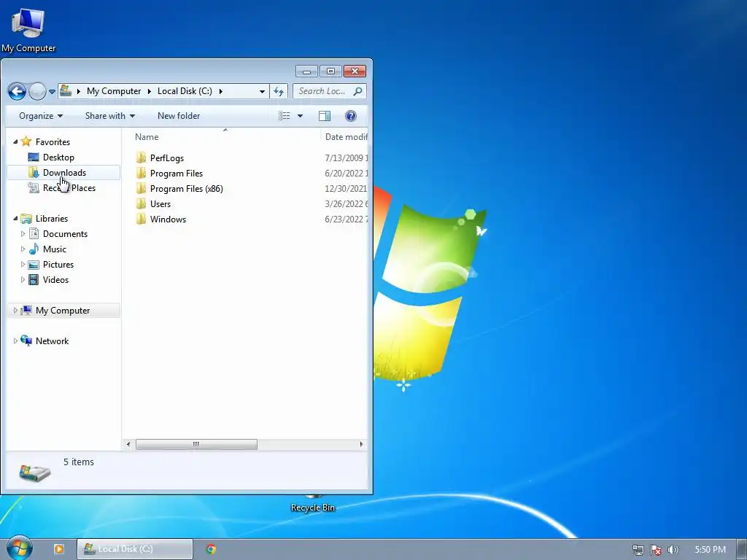The width and height of the screenshot is (747, 560).
Task: Expand My Computer in navigation pane
Action: pyautogui.click(x=15, y=311)
